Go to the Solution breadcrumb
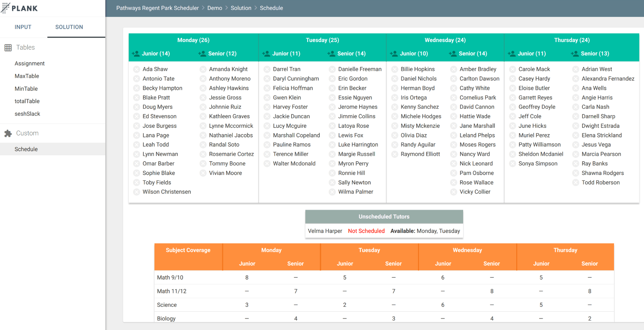The image size is (644, 330). 241,8
